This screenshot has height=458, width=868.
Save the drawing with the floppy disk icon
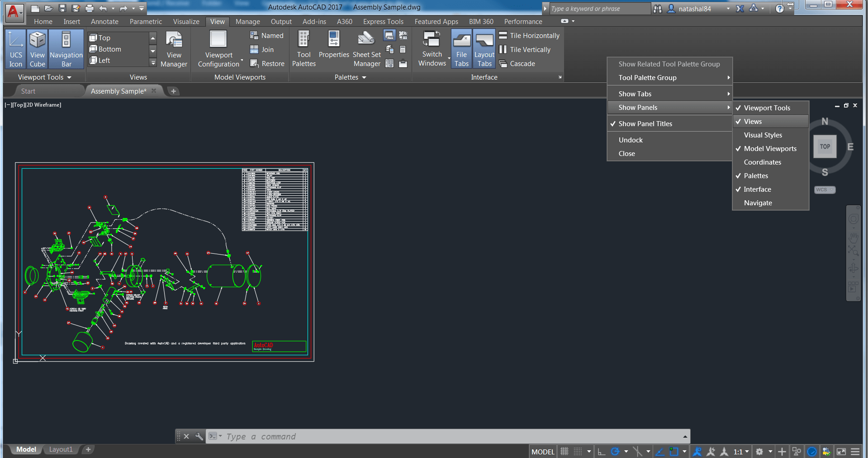[62, 8]
